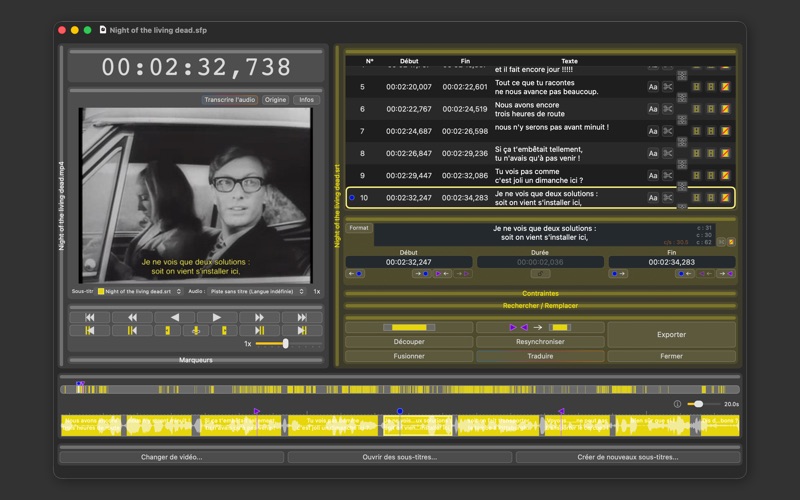Screen dimensions: 800x500
Task: Click the Début timecode field 00:02:32,247
Action: [409, 262]
